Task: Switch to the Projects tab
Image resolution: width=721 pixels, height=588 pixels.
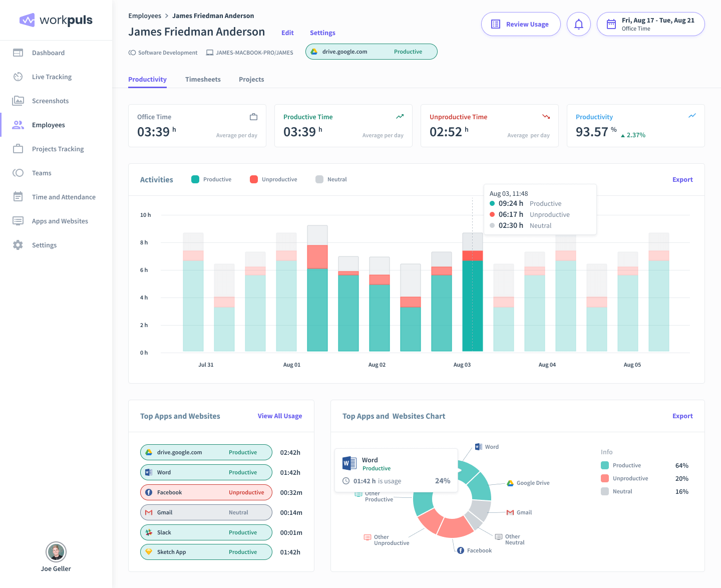Action: [x=251, y=79]
